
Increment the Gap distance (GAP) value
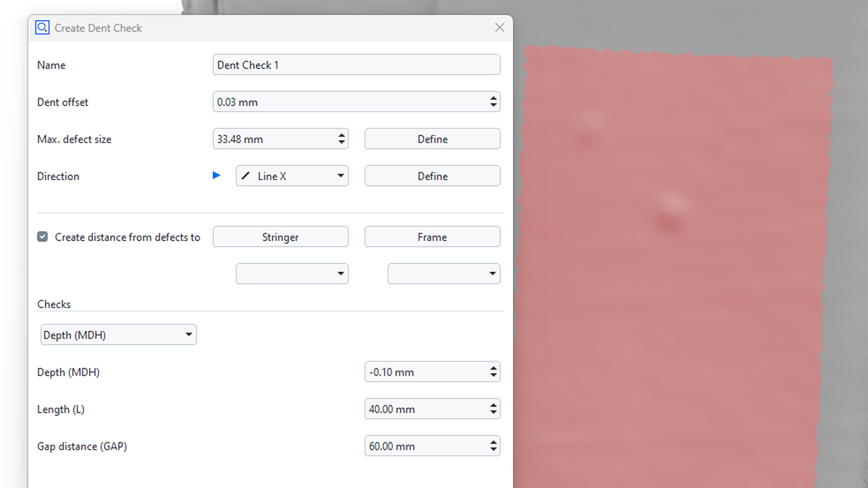(x=494, y=442)
